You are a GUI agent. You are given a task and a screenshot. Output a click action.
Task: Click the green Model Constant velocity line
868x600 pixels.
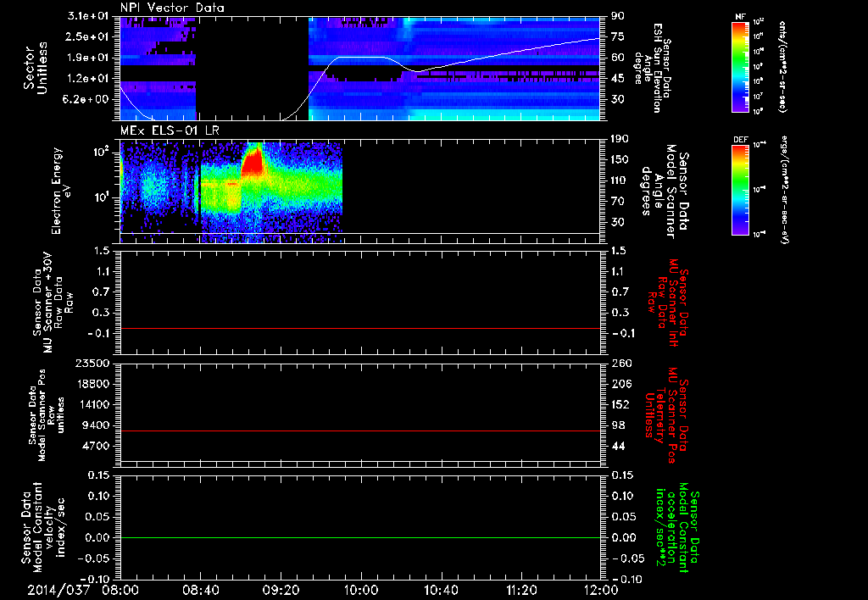(359, 537)
